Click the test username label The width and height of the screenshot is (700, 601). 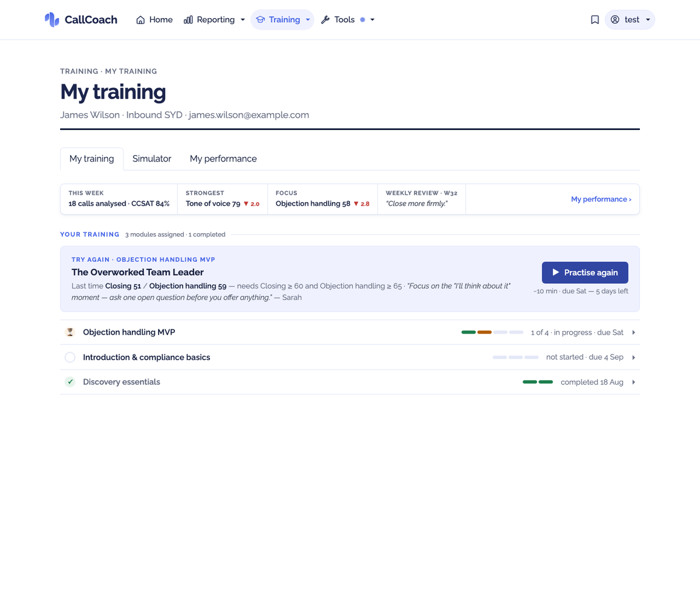coord(632,20)
